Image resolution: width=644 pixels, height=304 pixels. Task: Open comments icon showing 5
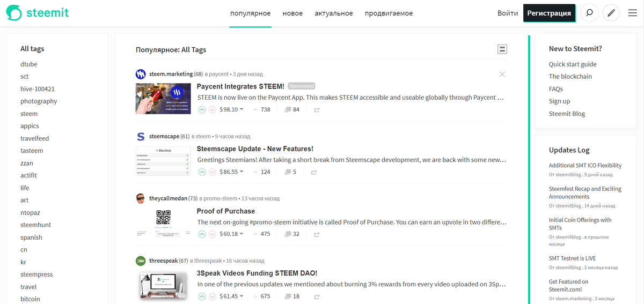point(288,172)
